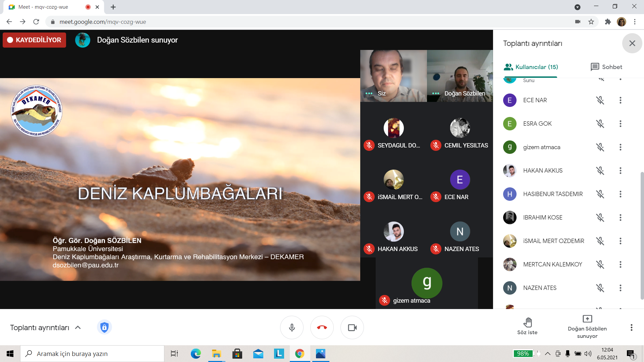Viewport: 644px width, 362px height.
Task: Click the Windows taskbar search box
Action: point(92,354)
